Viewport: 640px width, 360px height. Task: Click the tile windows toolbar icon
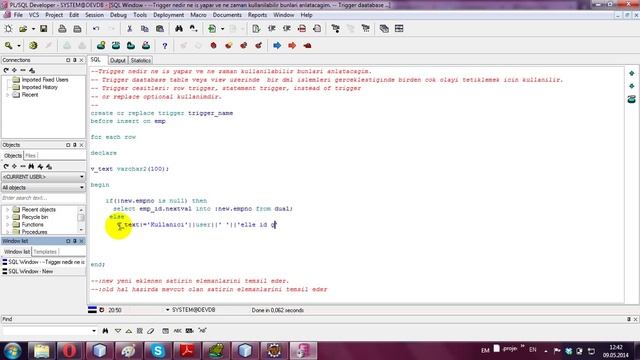(x=399, y=29)
